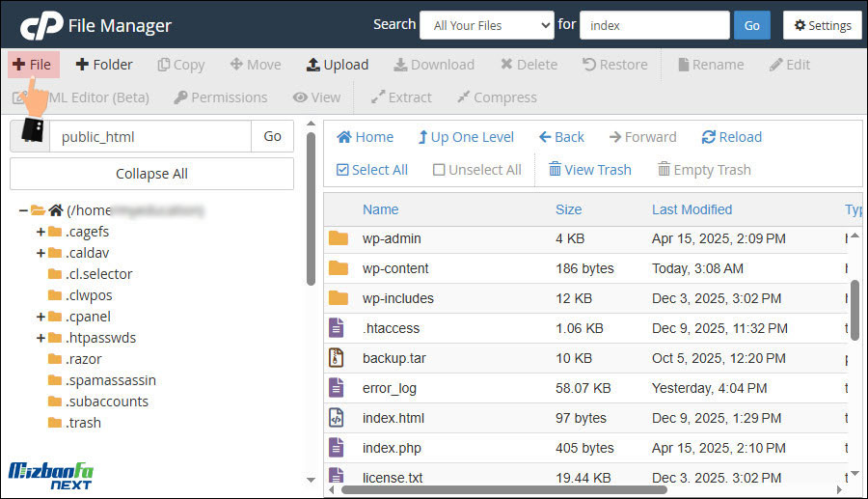The width and height of the screenshot is (868, 499).
Task: Click the Reload icon in navigation bar
Action: [x=709, y=137]
